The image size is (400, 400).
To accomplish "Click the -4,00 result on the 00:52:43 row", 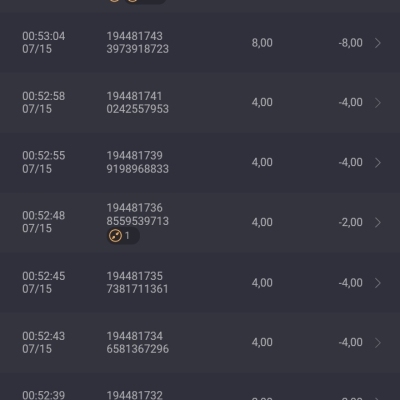I will [350, 342].
